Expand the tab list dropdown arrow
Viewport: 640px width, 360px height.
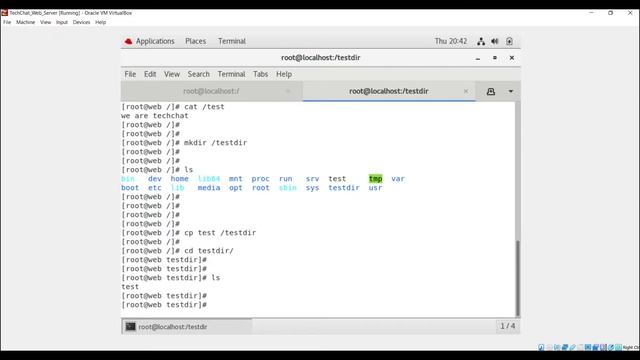click(x=511, y=91)
